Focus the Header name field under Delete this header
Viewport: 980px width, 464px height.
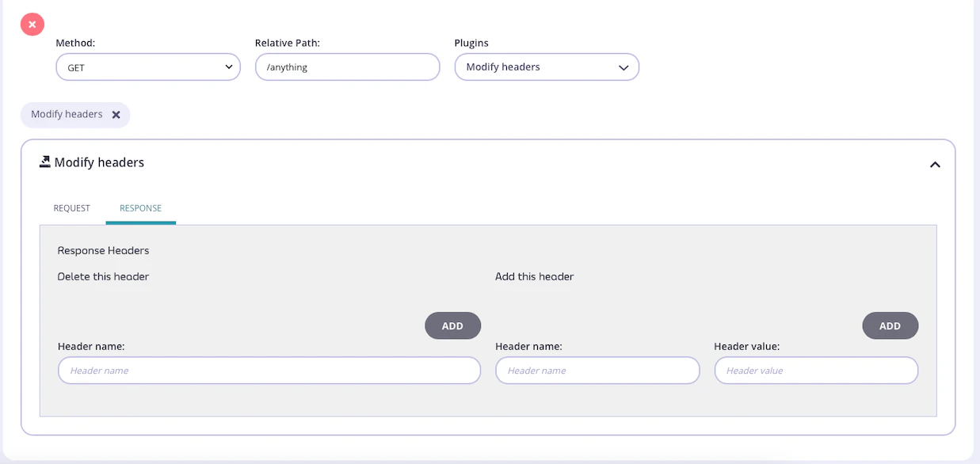269,370
